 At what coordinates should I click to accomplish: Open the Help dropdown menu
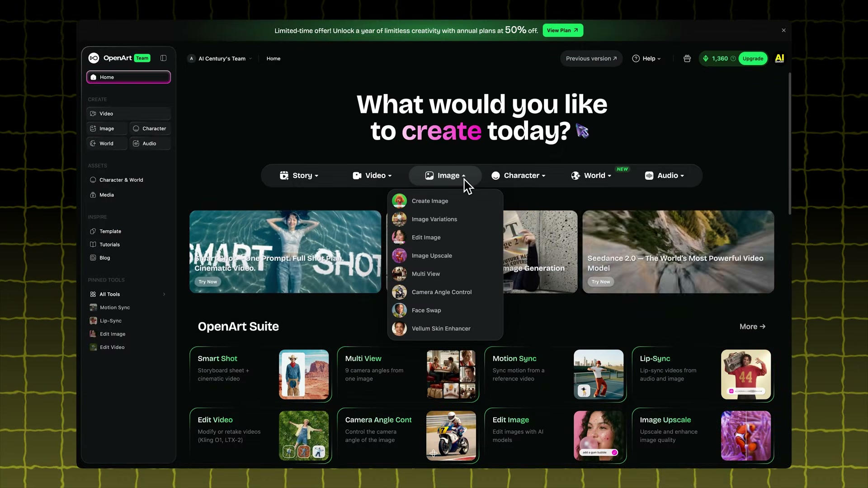click(x=646, y=58)
